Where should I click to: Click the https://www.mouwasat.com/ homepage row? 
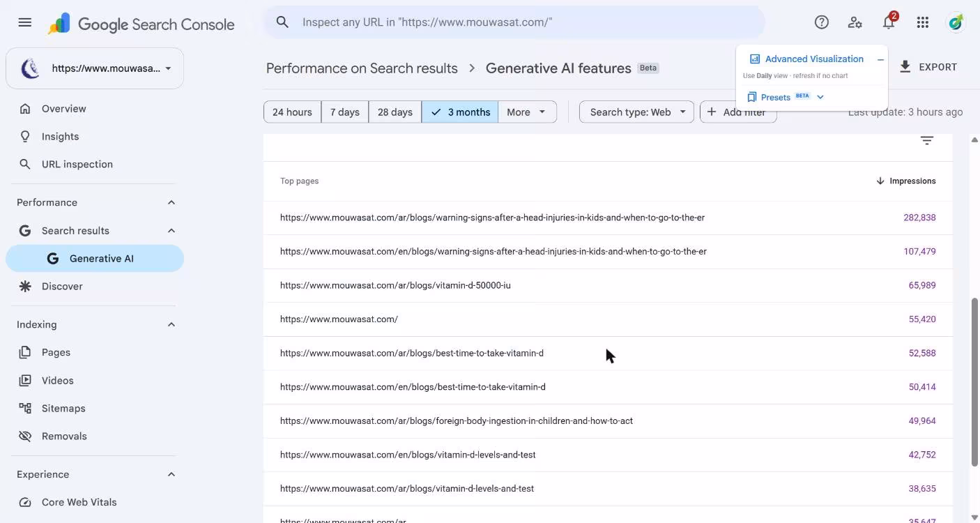pyautogui.click(x=608, y=319)
